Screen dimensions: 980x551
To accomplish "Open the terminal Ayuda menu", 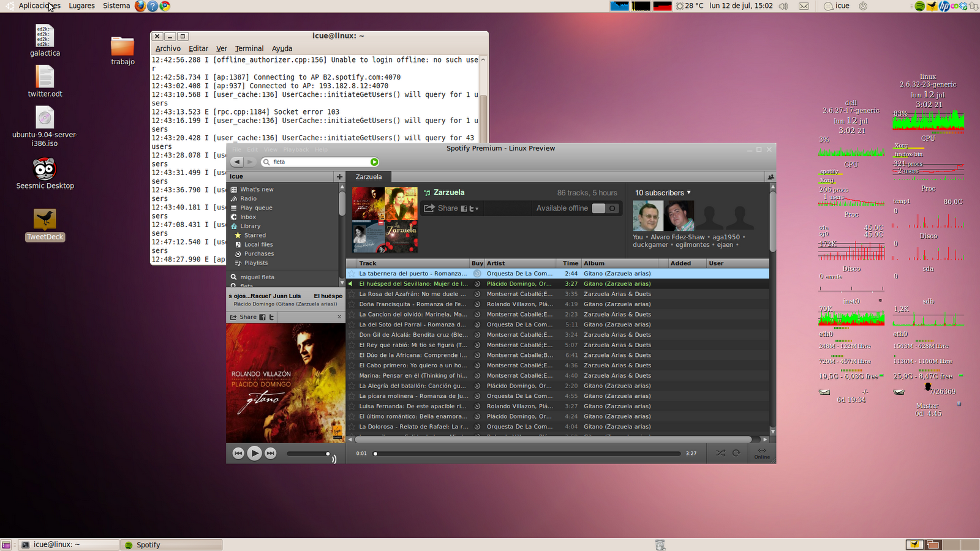I will pyautogui.click(x=282, y=48).
